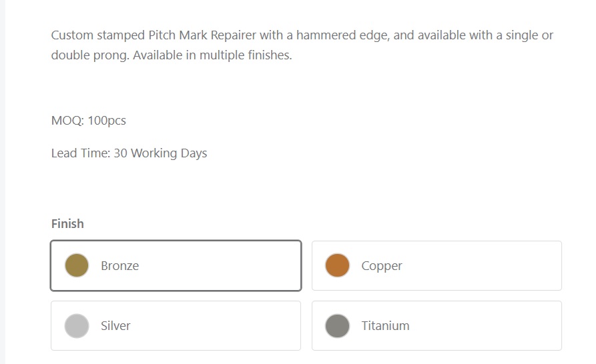Click the Titanium color swatch circle
This screenshot has height=364, width=596.
337,325
